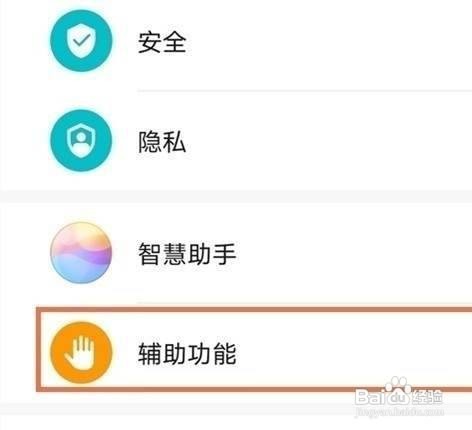This screenshot has height=430, width=472.
Task: Tap the orange hand accessibility icon
Action: (81, 352)
